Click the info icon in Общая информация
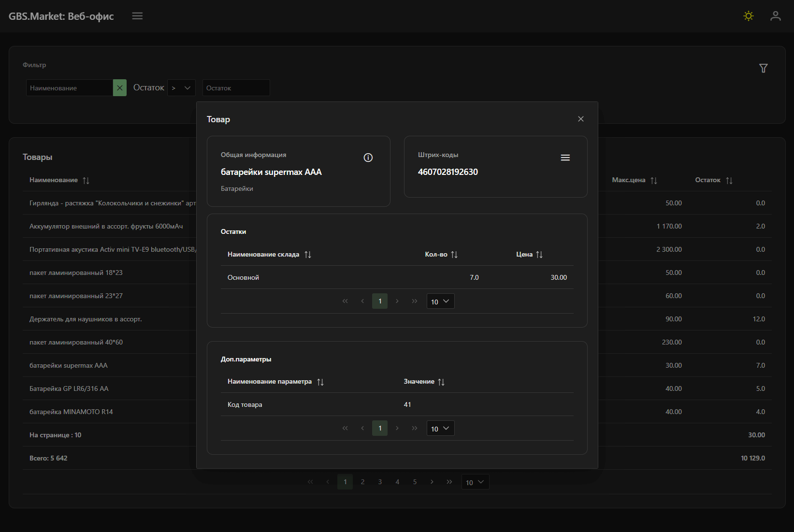The image size is (794, 532). (368, 158)
